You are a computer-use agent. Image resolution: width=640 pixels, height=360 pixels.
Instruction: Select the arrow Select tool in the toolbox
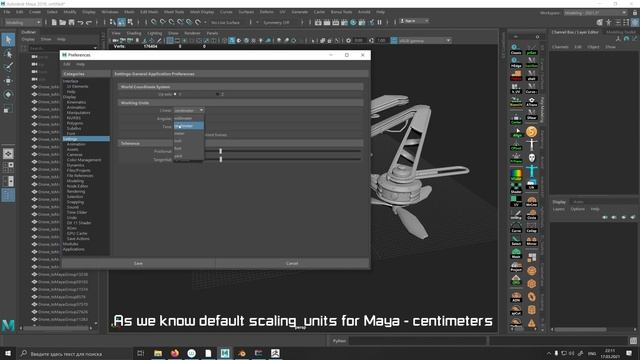[x=8, y=40]
